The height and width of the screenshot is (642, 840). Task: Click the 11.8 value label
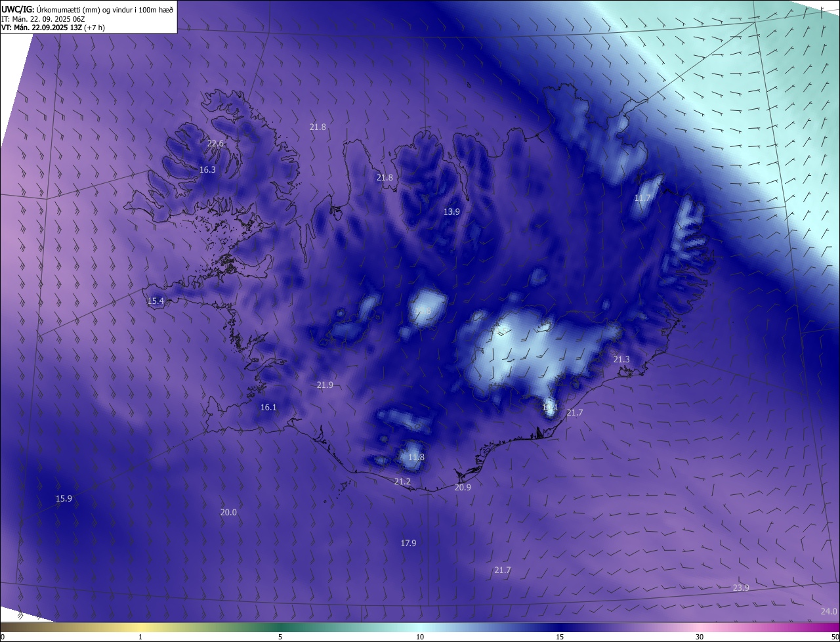tap(416, 457)
